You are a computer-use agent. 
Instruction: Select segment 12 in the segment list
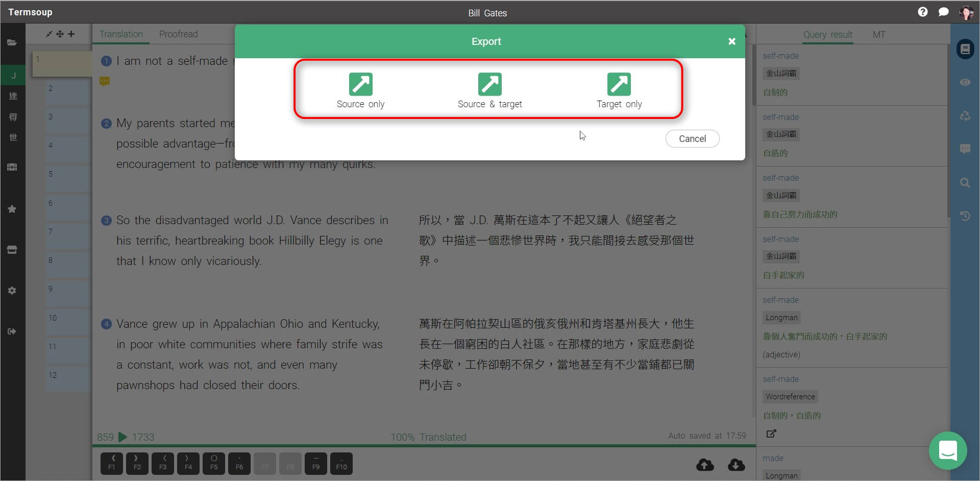(x=68, y=380)
